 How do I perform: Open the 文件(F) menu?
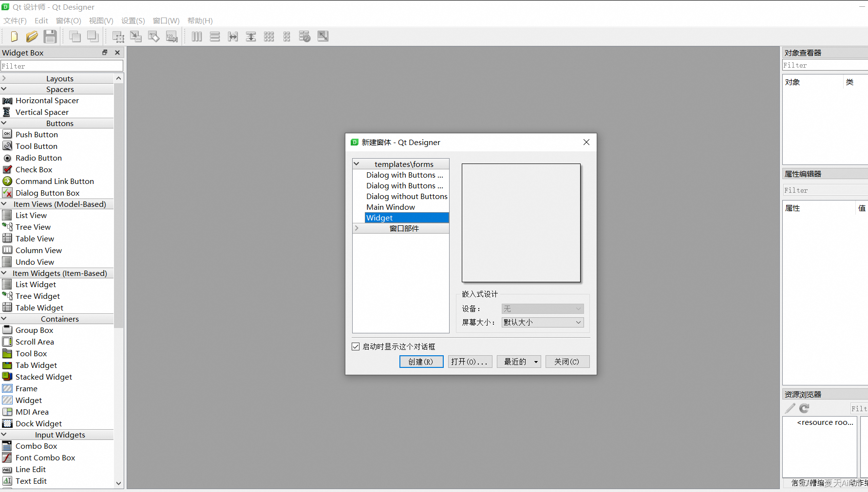(x=15, y=20)
